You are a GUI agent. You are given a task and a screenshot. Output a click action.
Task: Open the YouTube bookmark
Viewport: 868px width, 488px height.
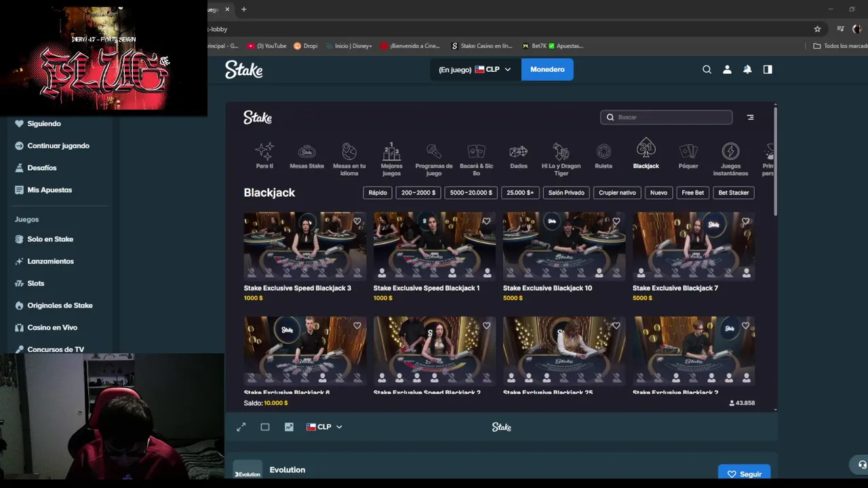[267, 46]
